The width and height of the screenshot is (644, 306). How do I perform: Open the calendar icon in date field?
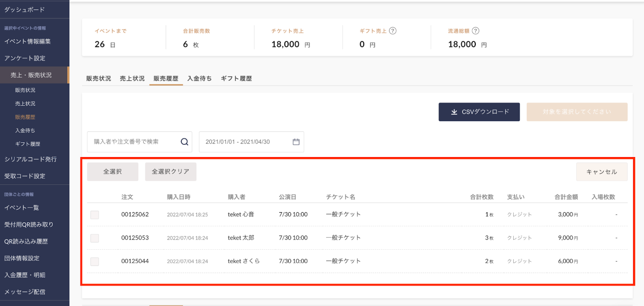pyautogui.click(x=296, y=142)
